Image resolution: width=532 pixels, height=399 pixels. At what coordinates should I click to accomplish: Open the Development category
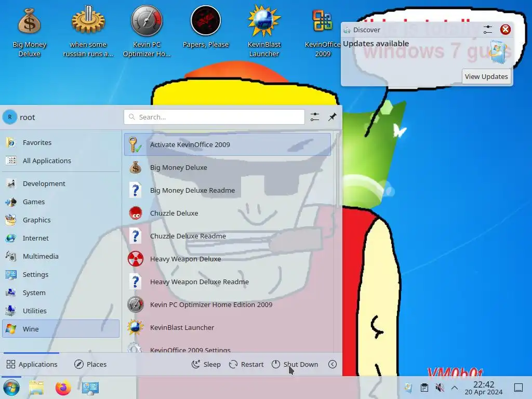point(61,183)
